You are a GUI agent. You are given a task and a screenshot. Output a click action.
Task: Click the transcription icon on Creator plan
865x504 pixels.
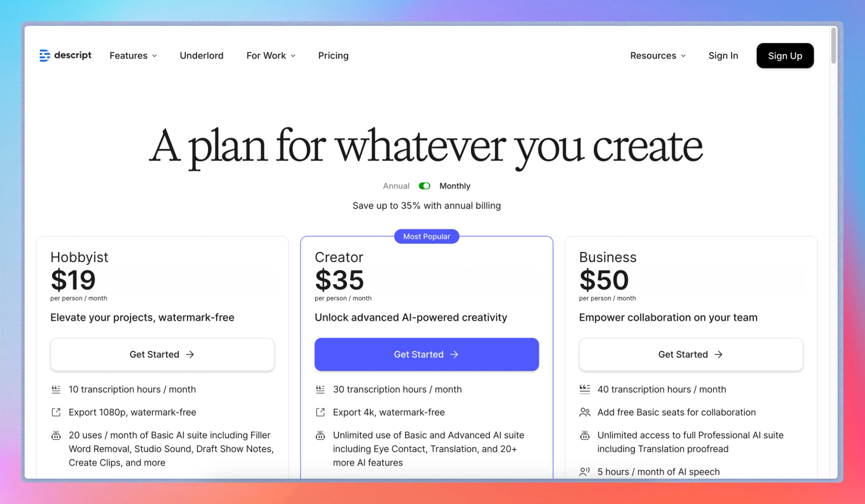click(x=321, y=389)
